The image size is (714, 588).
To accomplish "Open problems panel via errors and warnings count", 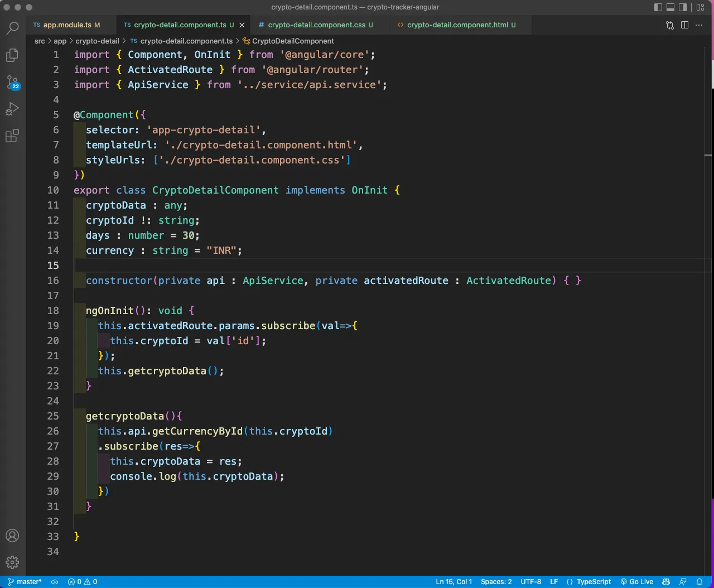I will pos(83,582).
